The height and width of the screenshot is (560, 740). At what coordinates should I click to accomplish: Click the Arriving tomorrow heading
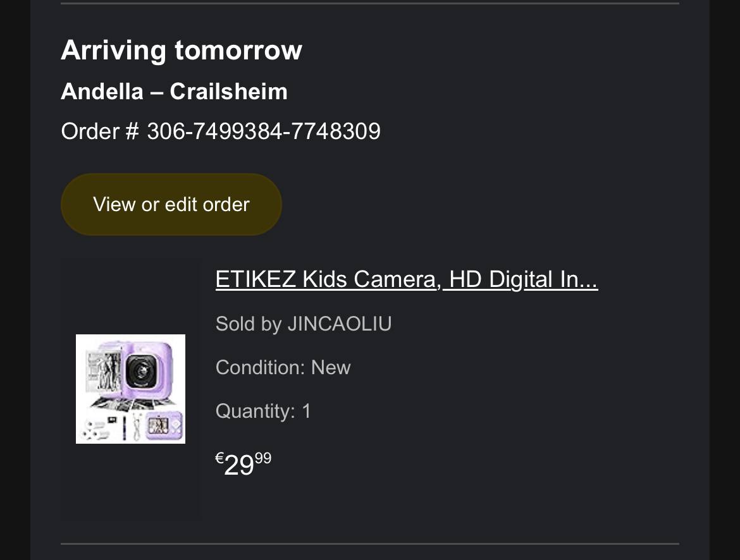pos(182,50)
